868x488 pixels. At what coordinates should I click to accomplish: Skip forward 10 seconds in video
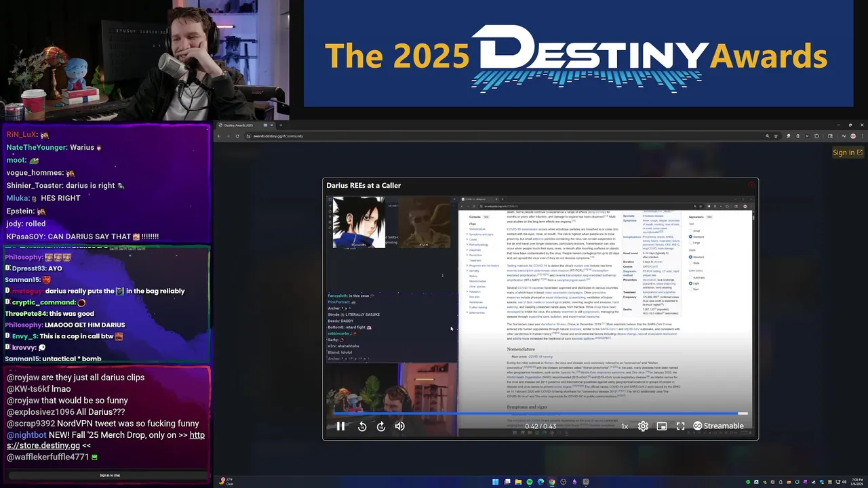coord(381,426)
